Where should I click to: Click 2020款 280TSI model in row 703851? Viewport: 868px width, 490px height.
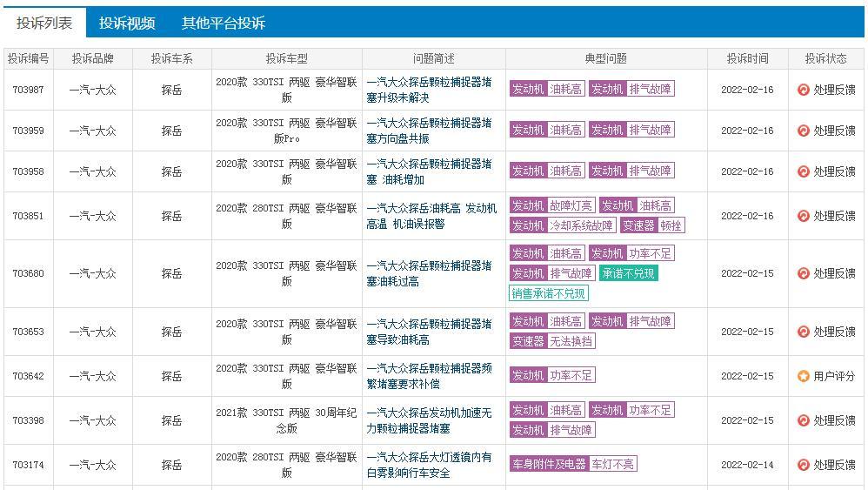point(287,216)
